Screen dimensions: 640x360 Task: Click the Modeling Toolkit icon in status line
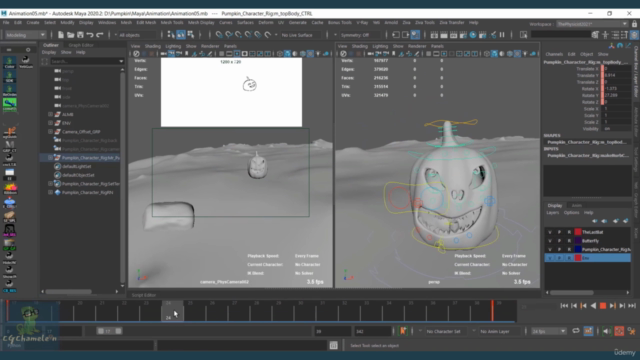pos(596,35)
